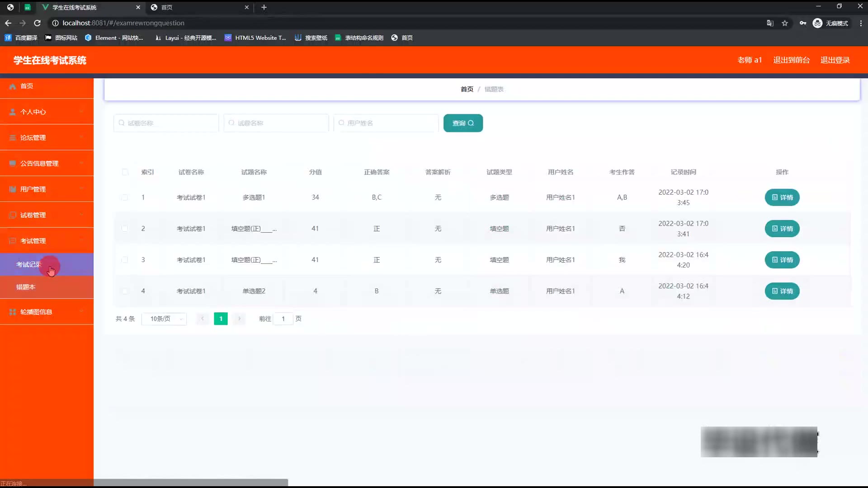Open a new browser tab
This screenshot has width=868, height=488.
pos(264,7)
